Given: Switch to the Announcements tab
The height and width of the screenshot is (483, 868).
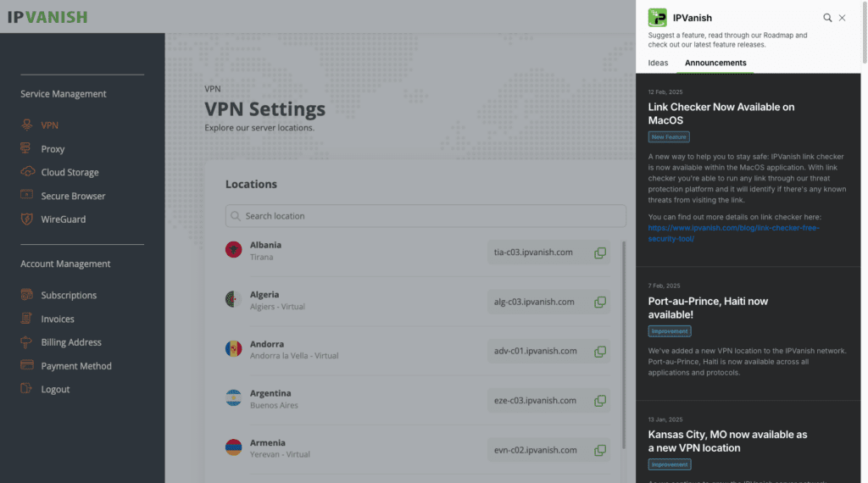Looking at the screenshot, I should coord(715,63).
